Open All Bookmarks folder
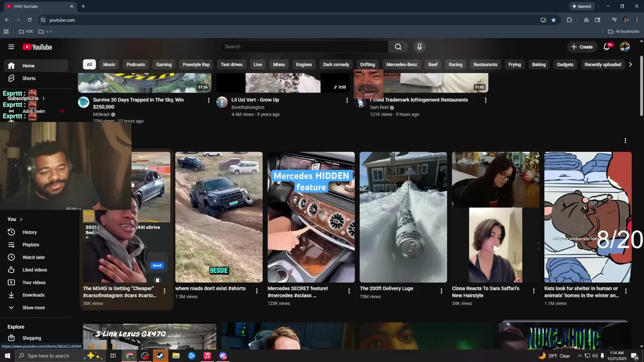This screenshot has height=362, width=644. click(x=623, y=32)
